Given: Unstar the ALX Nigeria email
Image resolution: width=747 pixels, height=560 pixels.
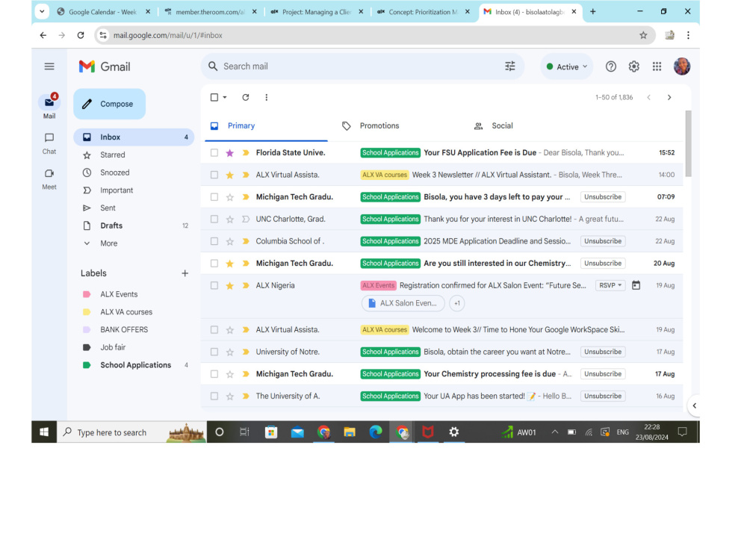Looking at the screenshot, I should (x=229, y=286).
